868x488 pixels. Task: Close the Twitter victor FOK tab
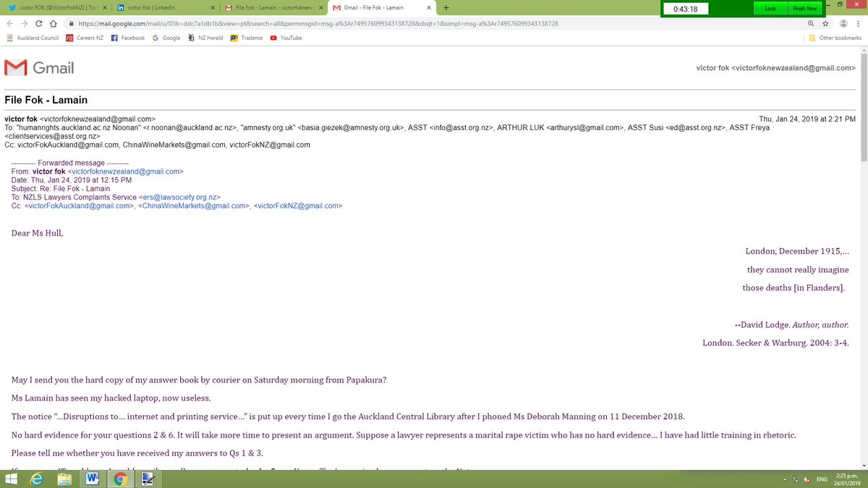[x=105, y=8]
